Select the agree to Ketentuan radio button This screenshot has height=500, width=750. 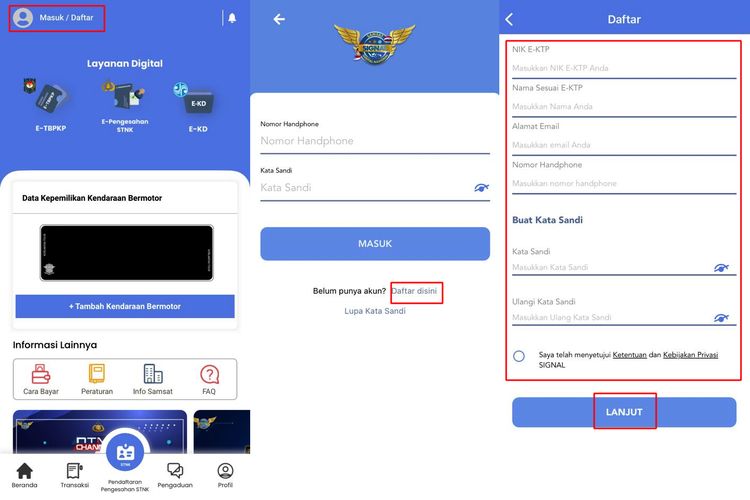[519, 356]
